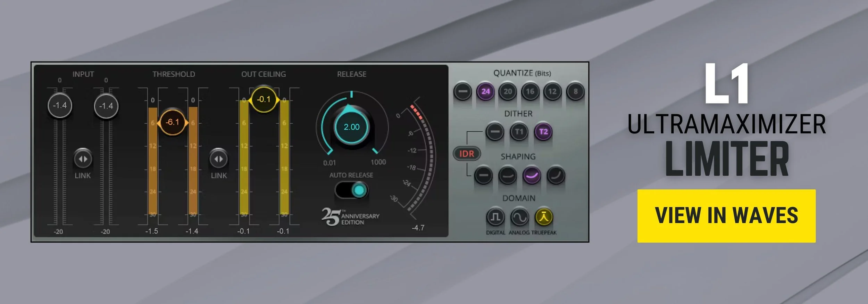This screenshot has height=304, width=868.
Task: Click the right threshold peak value -1.4
Action: coord(192,231)
